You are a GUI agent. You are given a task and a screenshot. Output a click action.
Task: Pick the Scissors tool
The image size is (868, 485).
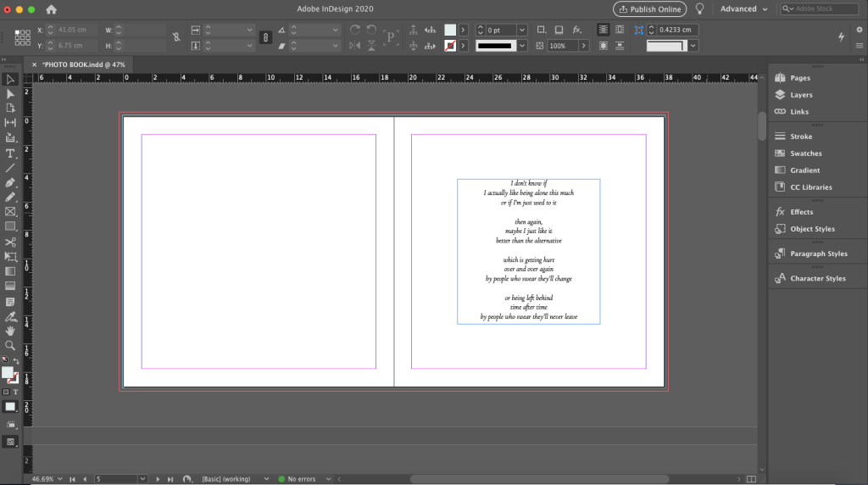(10, 242)
